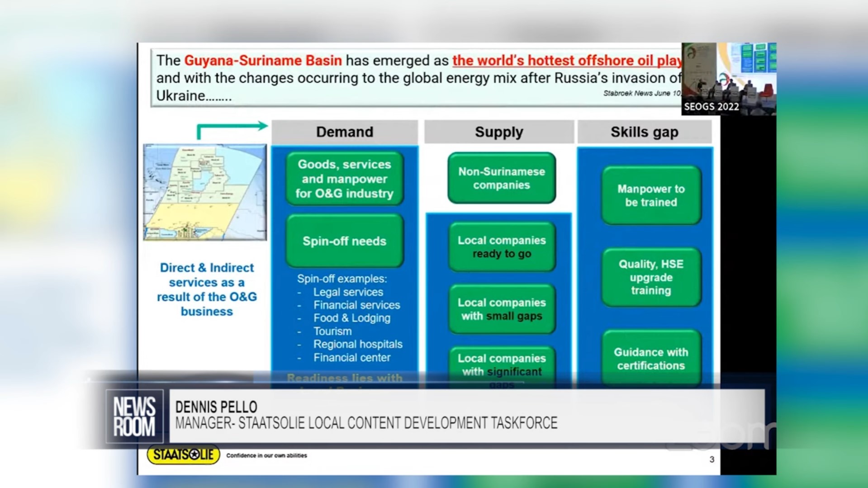This screenshot has width=868, height=488.
Task: Click the 'Financial center' list item
Action: (x=352, y=358)
